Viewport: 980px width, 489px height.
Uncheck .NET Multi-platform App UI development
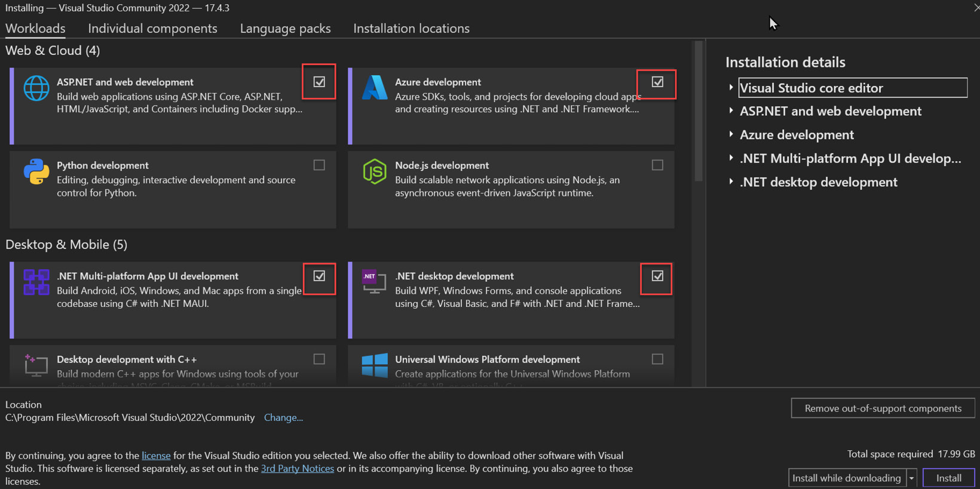coord(319,276)
